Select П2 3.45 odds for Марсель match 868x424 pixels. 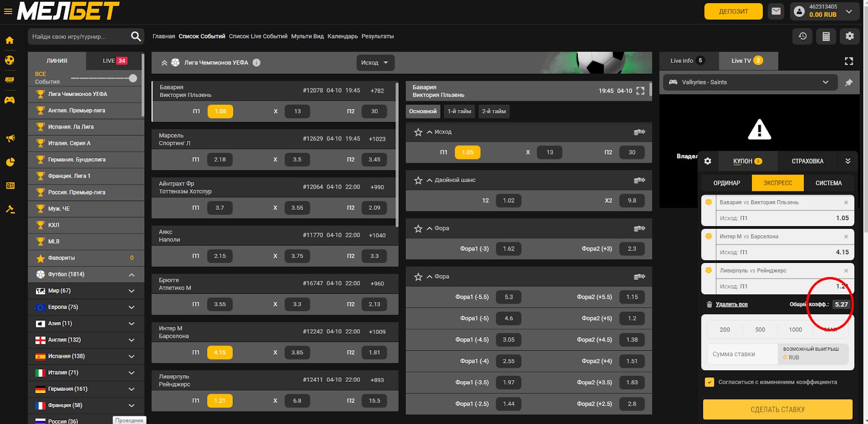pyautogui.click(x=374, y=159)
